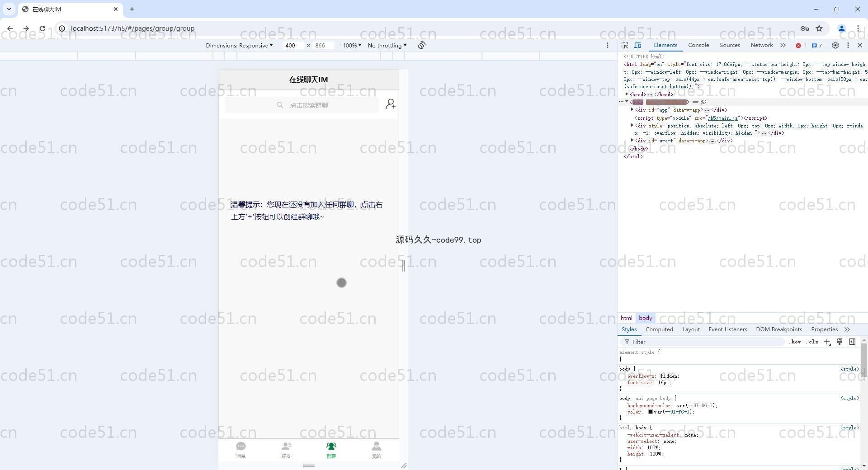The width and height of the screenshot is (868, 470).
Task: Close the 在线聊天IM browser tab
Action: tap(116, 9)
